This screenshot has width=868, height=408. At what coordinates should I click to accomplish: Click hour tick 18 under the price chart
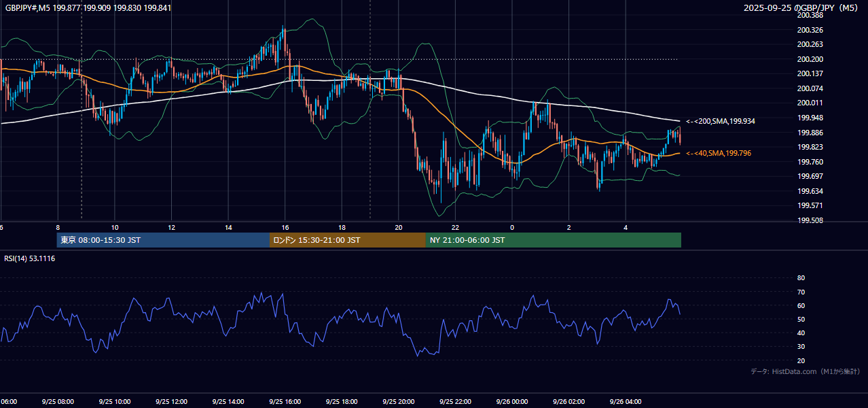pos(342,227)
